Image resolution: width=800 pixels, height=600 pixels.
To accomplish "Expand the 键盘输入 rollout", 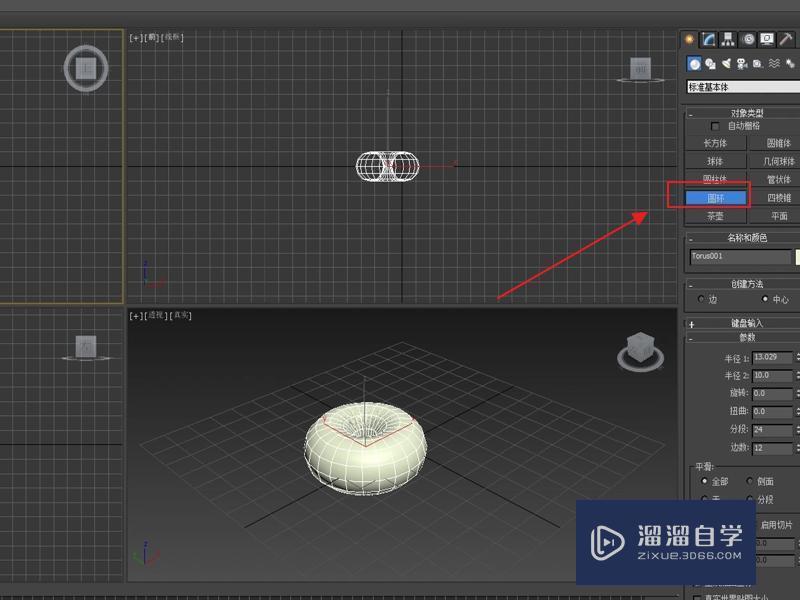I will click(743, 323).
